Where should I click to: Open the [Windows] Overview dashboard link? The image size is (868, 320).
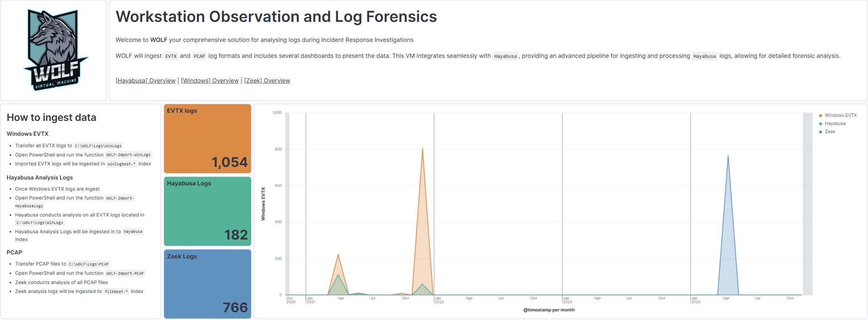tap(210, 80)
